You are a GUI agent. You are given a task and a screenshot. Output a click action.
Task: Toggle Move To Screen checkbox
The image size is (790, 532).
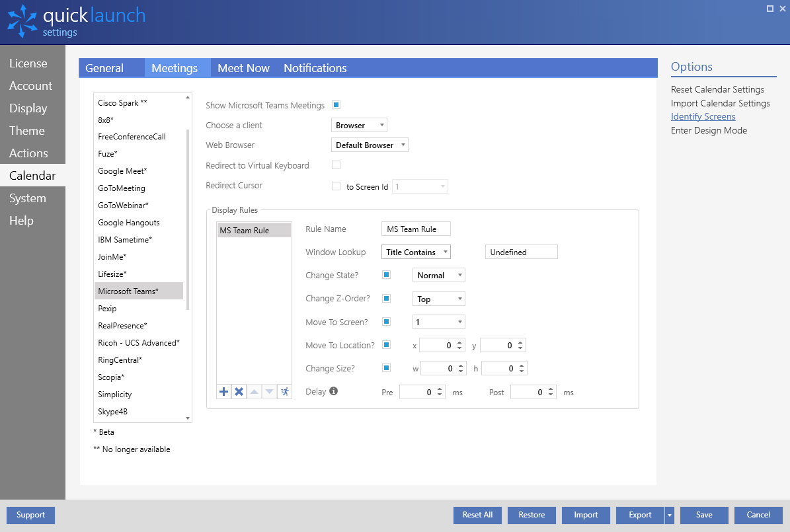pyautogui.click(x=387, y=321)
